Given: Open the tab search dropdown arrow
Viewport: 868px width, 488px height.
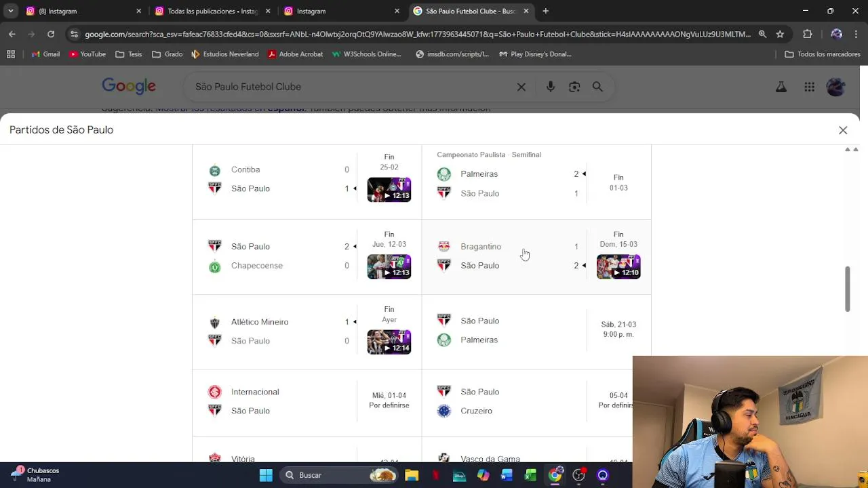Looking at the screenshot, I should point(11,11).
